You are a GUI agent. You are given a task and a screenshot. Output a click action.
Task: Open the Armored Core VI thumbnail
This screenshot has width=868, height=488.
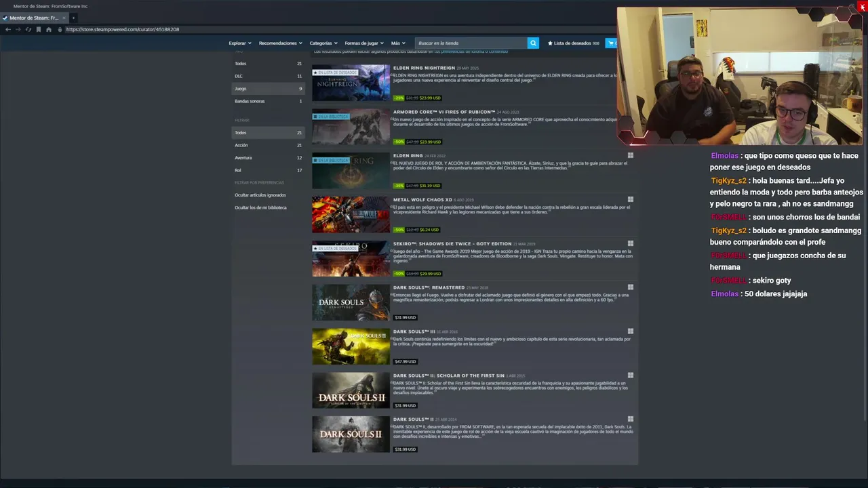click(x=351, y=127)
